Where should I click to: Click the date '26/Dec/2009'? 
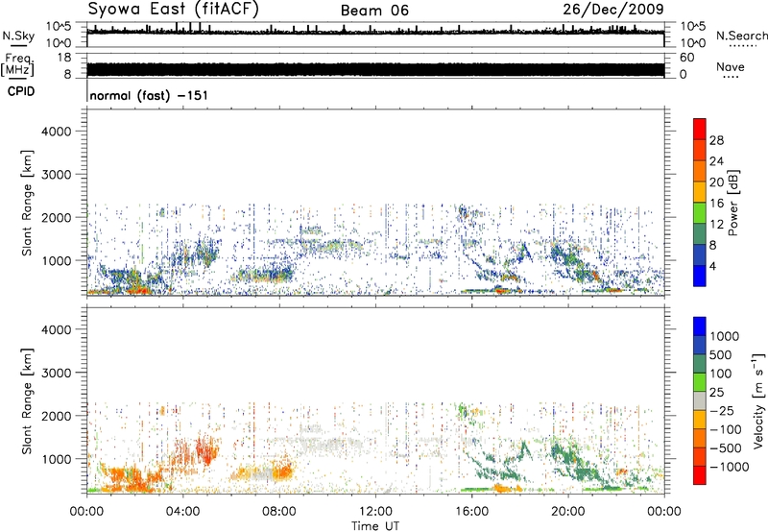click(613, 9)
